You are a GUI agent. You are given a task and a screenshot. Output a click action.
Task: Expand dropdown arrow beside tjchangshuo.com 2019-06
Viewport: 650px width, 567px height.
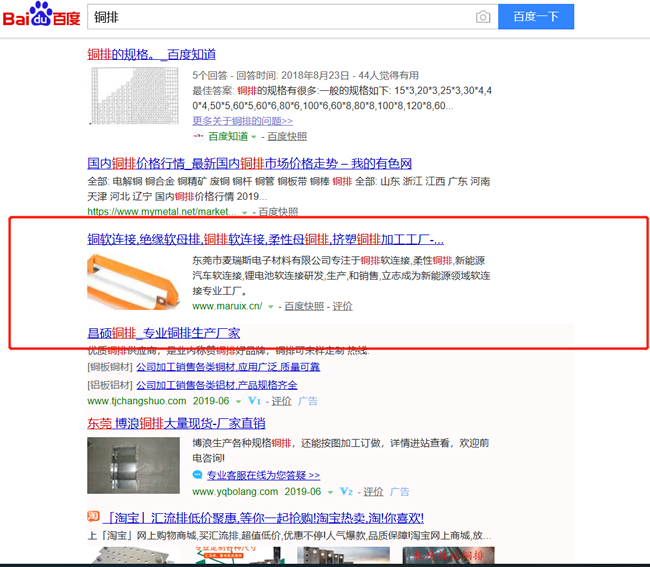point(238,402)
